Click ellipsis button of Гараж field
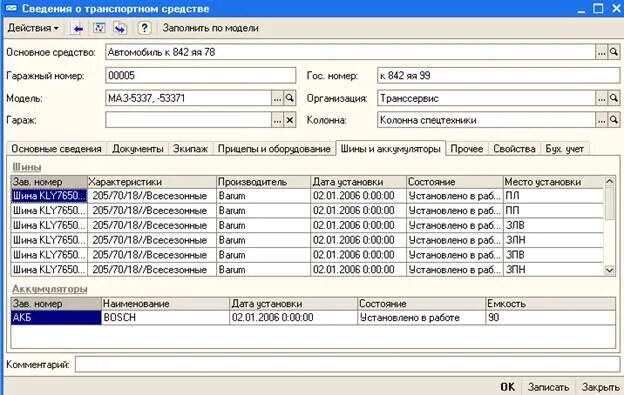The image size is (624, 395). [x=277, y=120]
